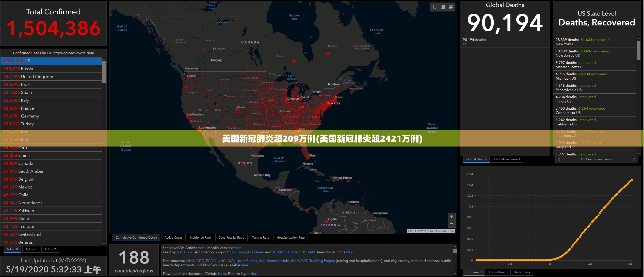Zoom out on the map
This screenshot has height=277, width=644.
[452, 224]
